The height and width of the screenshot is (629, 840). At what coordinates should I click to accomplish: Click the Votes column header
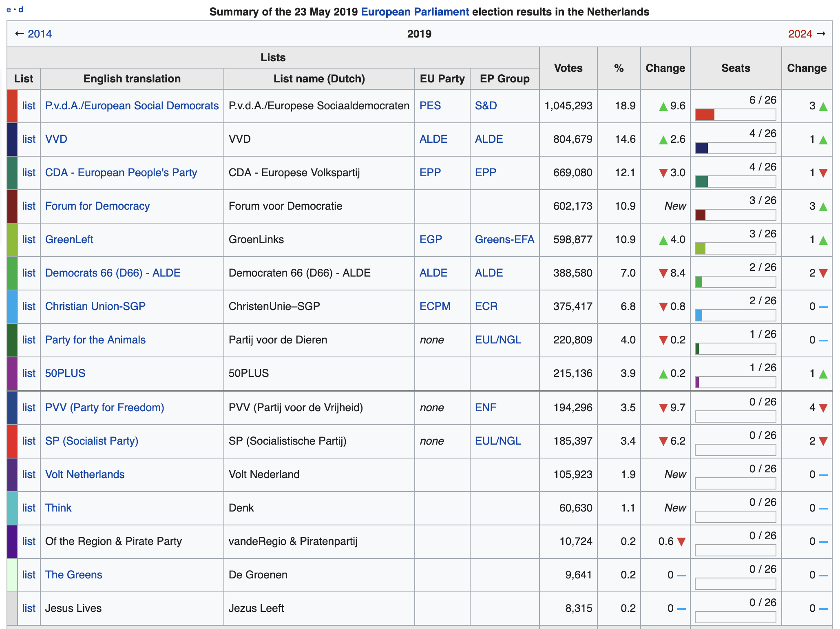coord(568,68)
